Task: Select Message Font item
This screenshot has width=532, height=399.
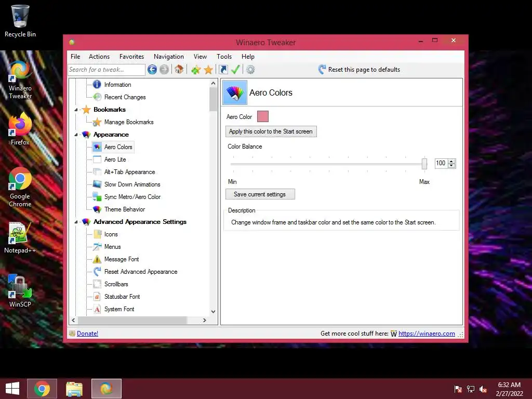Action: pyautogui.click(x=122, y=259)
